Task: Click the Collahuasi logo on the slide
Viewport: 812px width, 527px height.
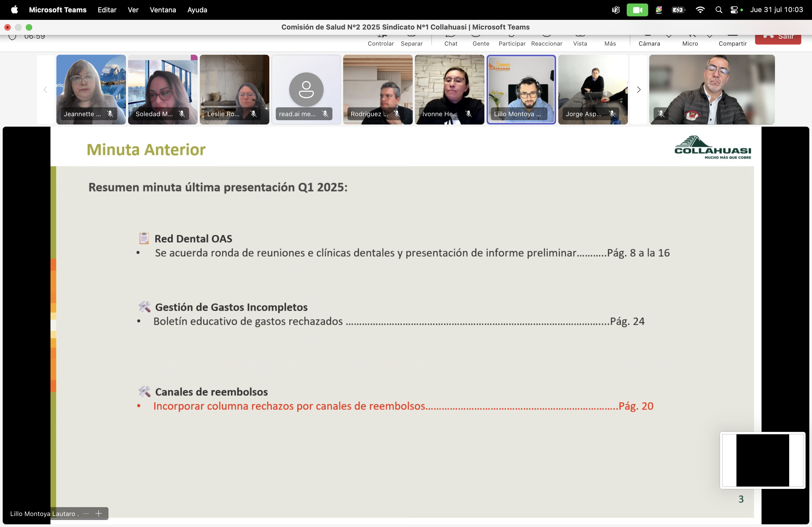Action: (713, 147)
